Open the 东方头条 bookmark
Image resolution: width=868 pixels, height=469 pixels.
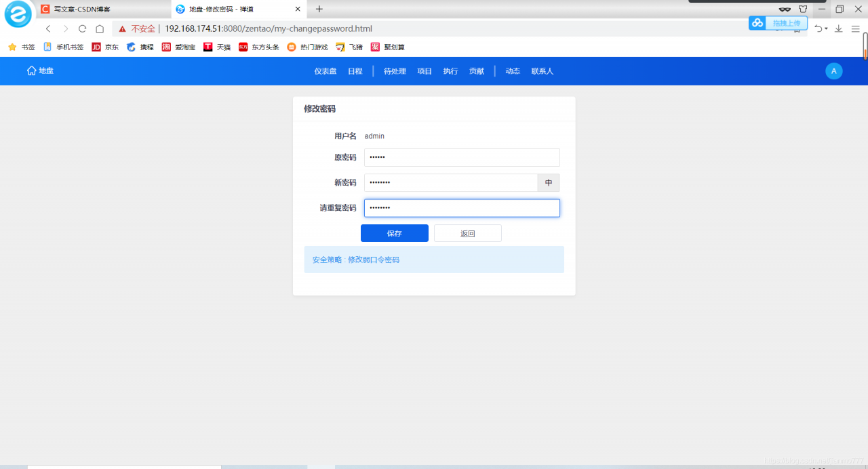(259, 47)
